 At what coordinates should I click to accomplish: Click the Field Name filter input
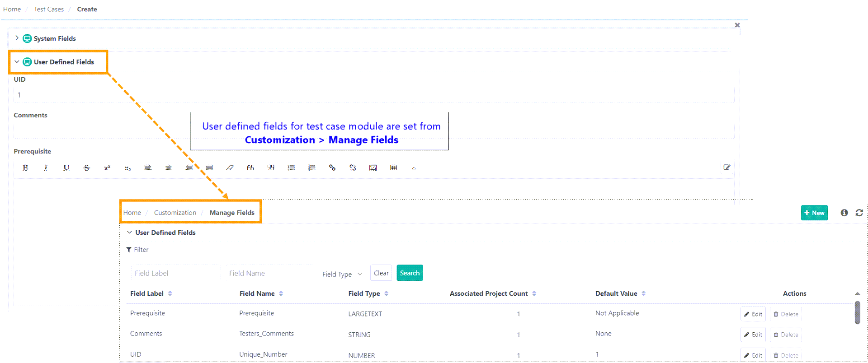[x=270, y=273]
